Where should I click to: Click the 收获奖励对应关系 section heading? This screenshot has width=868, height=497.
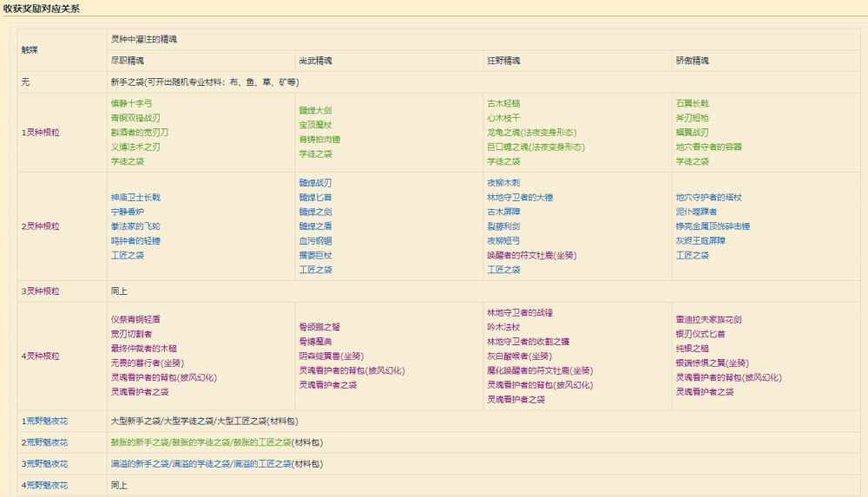[42, 9]
